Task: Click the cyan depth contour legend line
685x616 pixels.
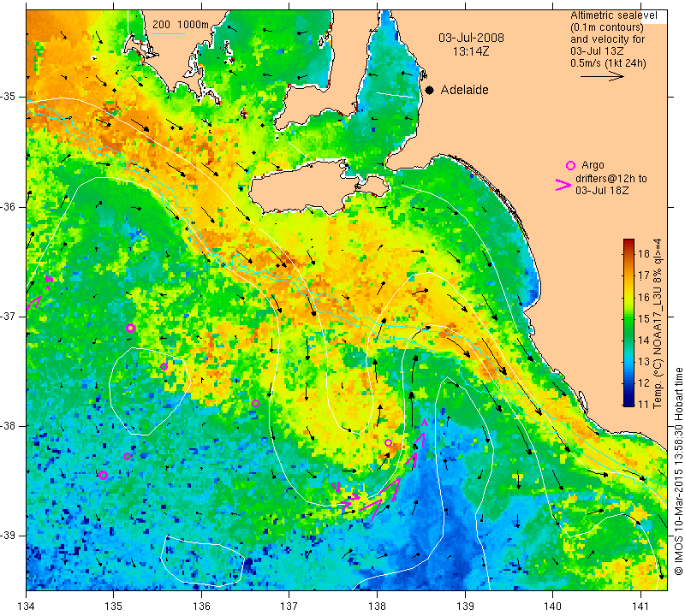Action: coord(169,33)
